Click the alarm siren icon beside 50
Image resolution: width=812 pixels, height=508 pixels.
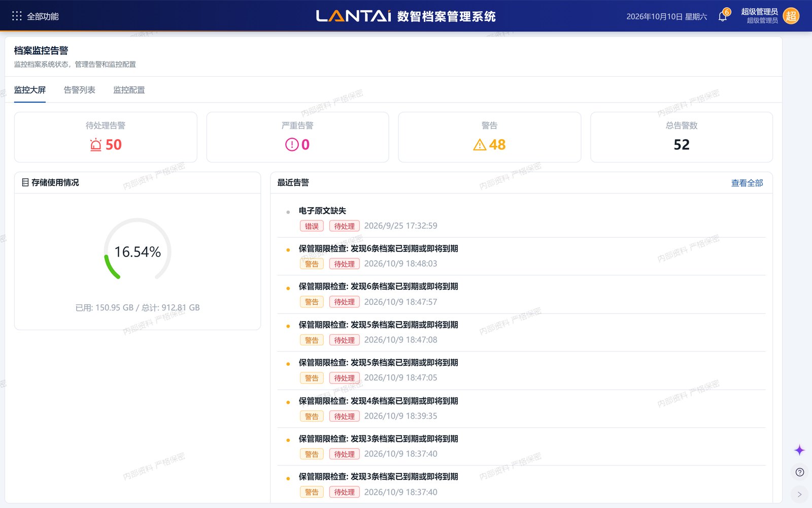[x=95, y=145]
